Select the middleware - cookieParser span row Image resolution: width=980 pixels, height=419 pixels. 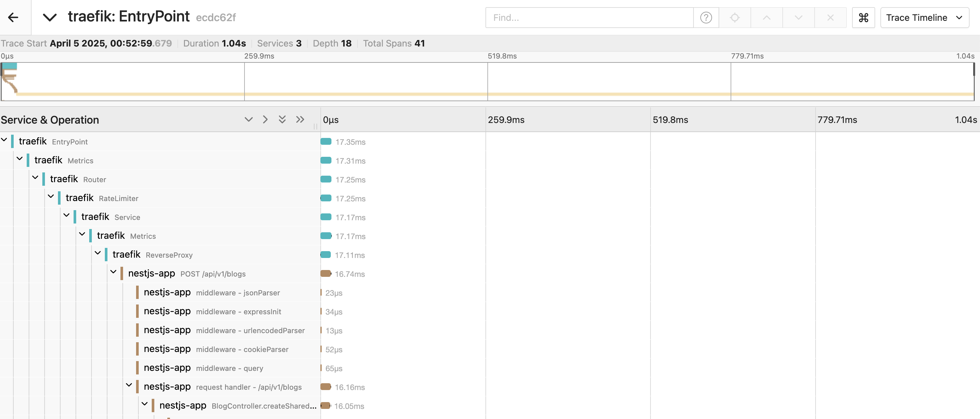[x=242, y=349]
